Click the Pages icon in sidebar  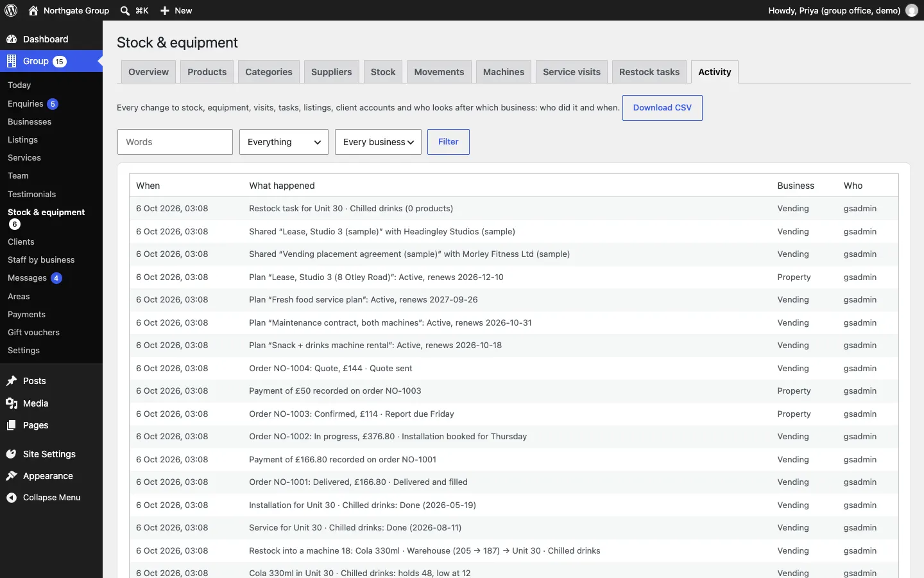pyautogui.click(x=12, y=425)
